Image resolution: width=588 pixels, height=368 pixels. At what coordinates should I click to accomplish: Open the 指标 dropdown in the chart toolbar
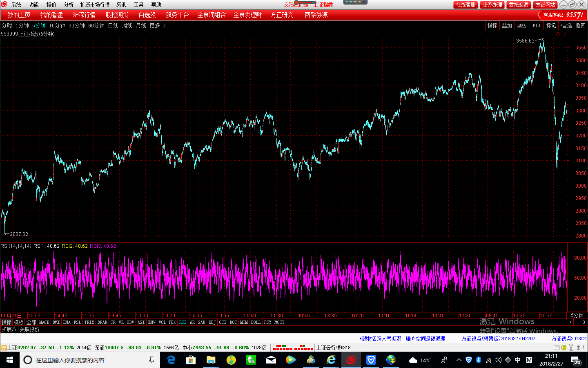point(492,25)
